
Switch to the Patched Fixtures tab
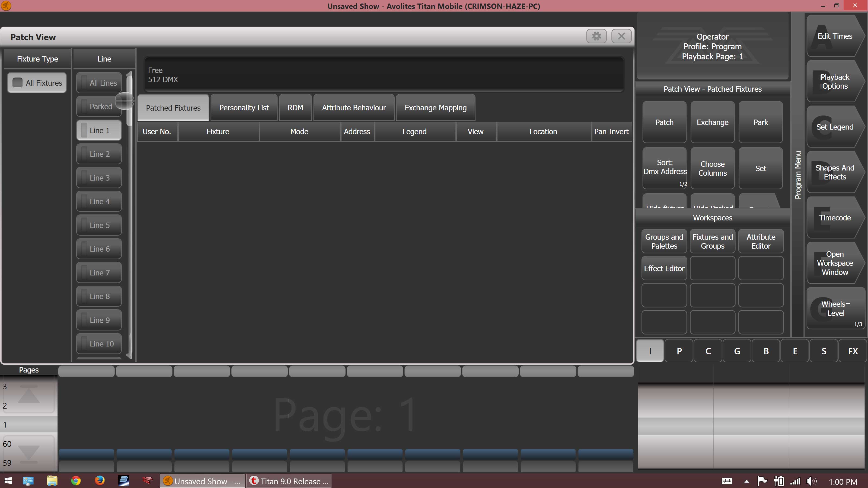point(173,108)
